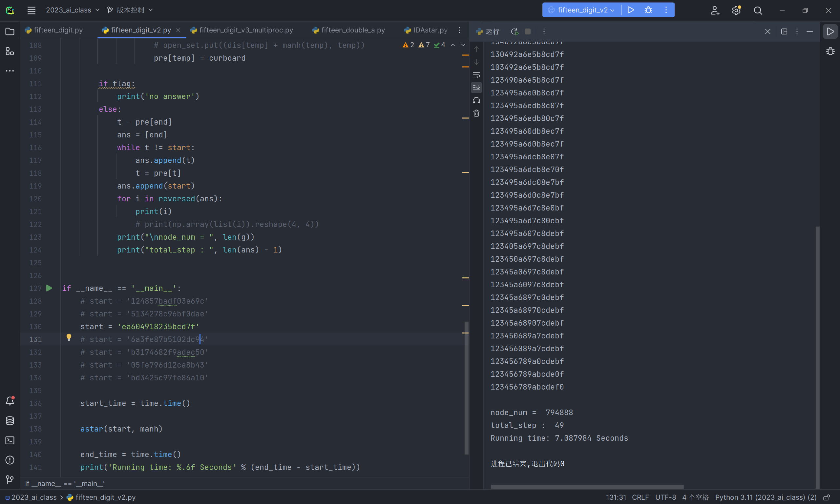Expand the 2023_ai_class project dropdown

(x=73, y=10)
